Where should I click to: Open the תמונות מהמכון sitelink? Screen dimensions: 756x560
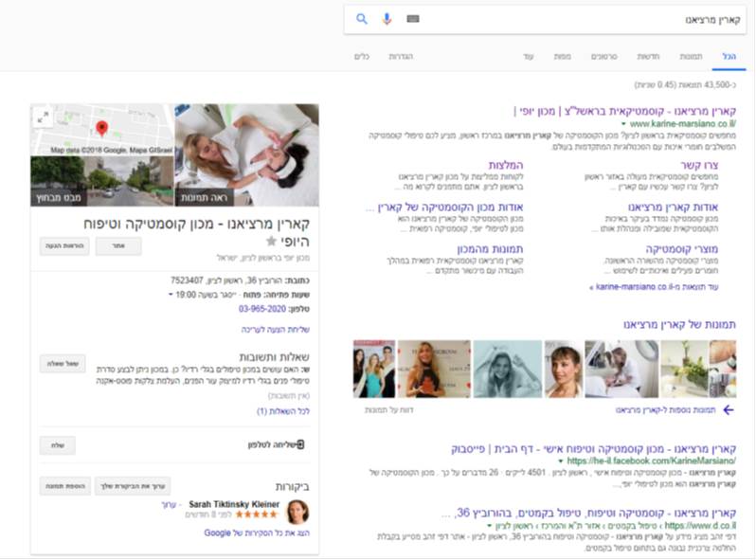(x=490, y=249)
